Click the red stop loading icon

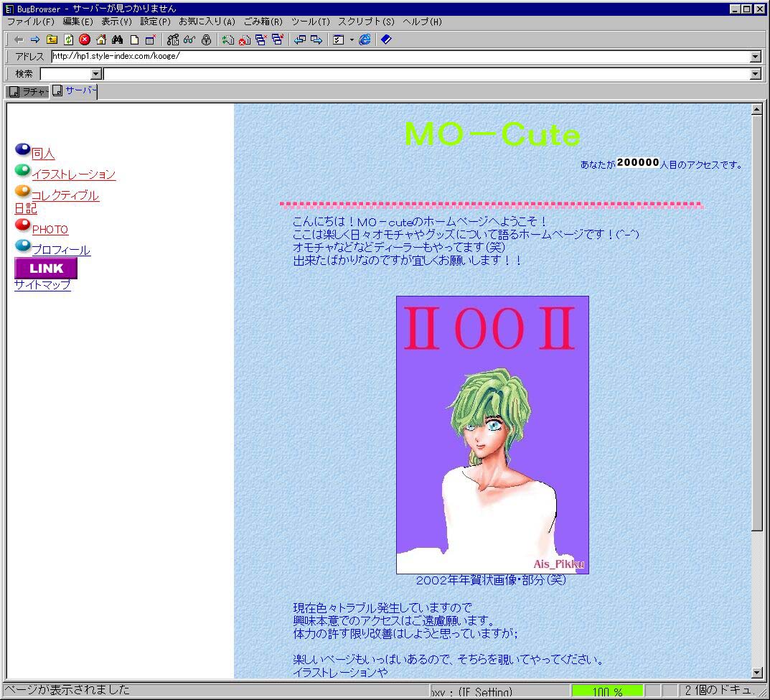[x=85, y=39]
